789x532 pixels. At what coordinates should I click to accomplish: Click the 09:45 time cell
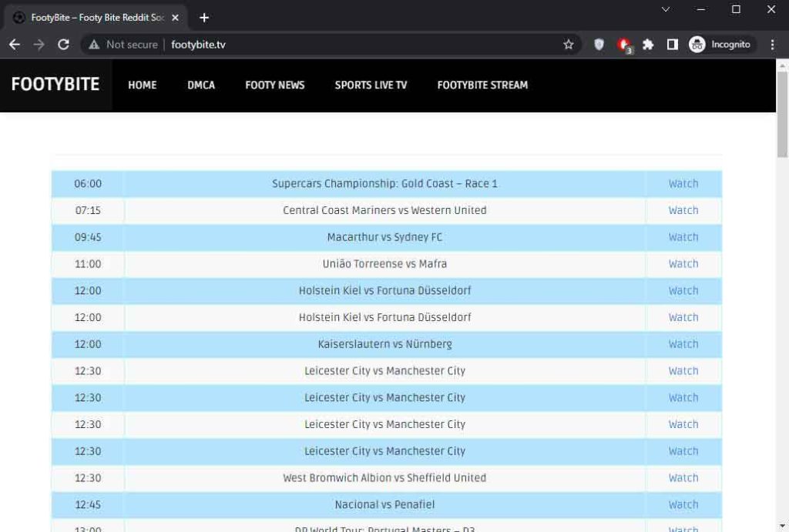(88, 237)
